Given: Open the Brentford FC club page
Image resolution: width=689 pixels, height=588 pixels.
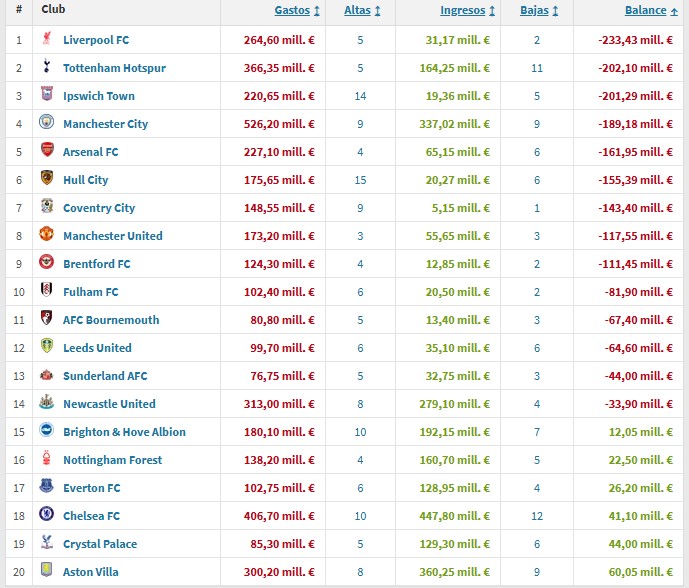Looking at the screenshot, I should [x=97, y=264].
